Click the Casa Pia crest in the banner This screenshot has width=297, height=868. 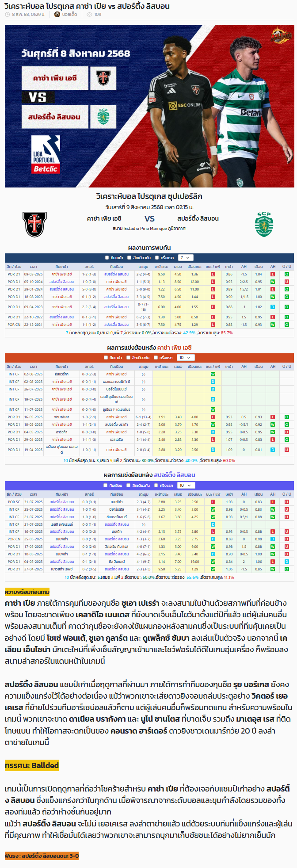[103, 78]
